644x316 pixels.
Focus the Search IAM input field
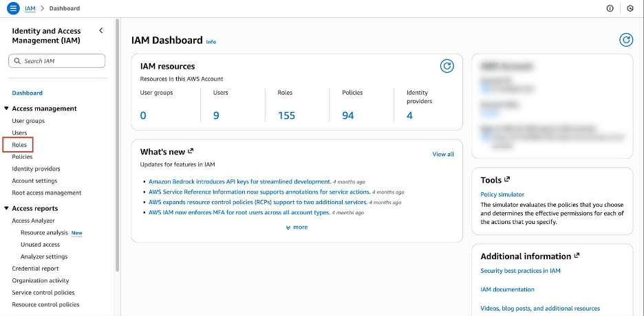coord(56,61)
